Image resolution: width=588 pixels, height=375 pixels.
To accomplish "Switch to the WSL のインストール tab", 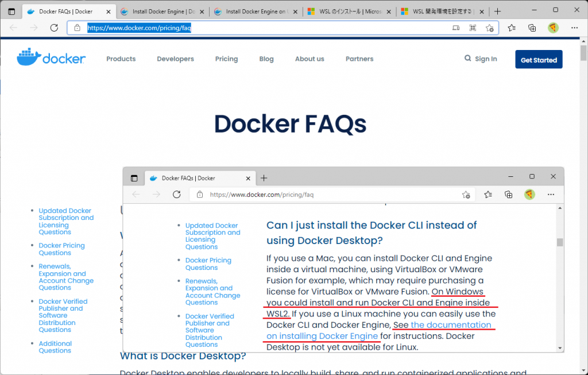I will (350, 11).
